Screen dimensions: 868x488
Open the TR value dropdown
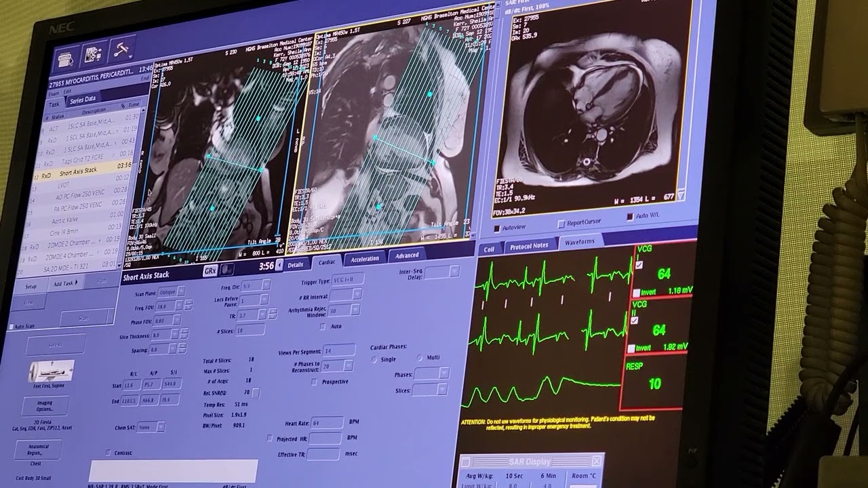click(x=262, y=314)
